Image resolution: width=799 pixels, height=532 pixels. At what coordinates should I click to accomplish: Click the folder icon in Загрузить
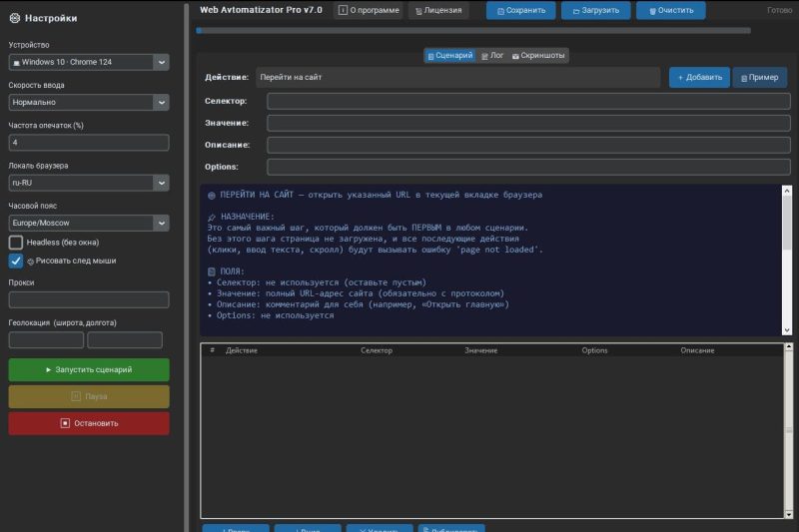(576, 11)
